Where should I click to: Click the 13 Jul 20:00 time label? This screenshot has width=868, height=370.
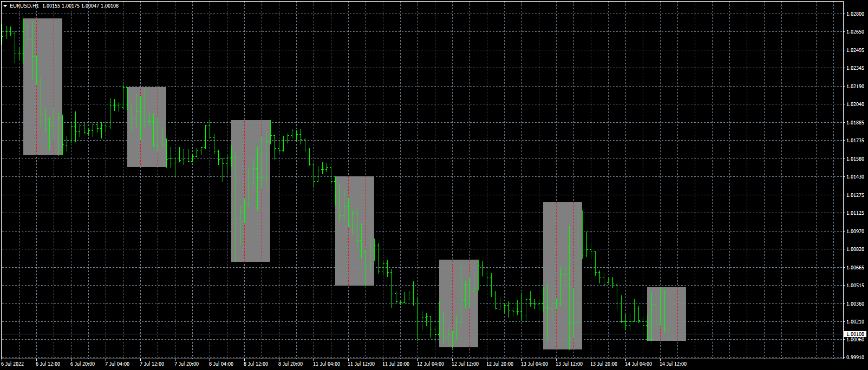[604, 364]
